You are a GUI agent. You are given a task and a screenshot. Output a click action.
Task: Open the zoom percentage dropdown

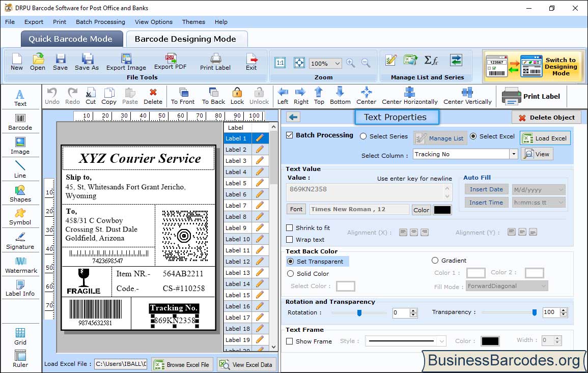point(337,63)
